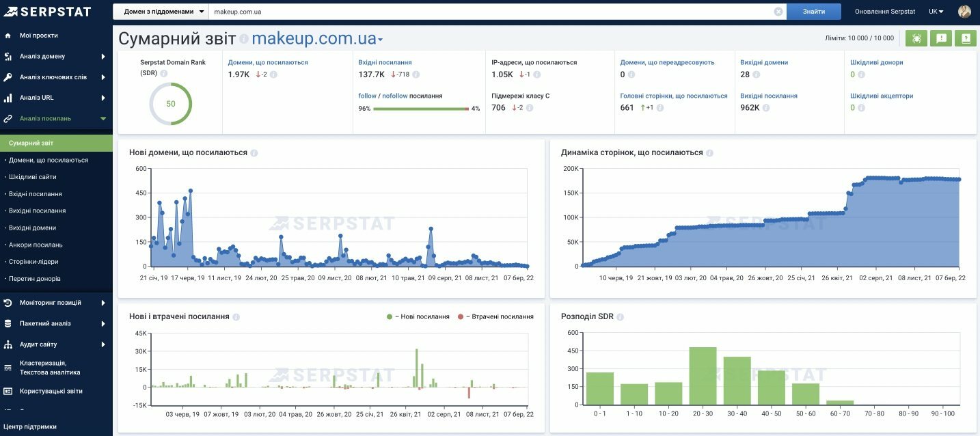Click the Ліміти: 10 000 / 10 000 text
Image resolution: width=980 pixels, height=436 pixels.
860,39
